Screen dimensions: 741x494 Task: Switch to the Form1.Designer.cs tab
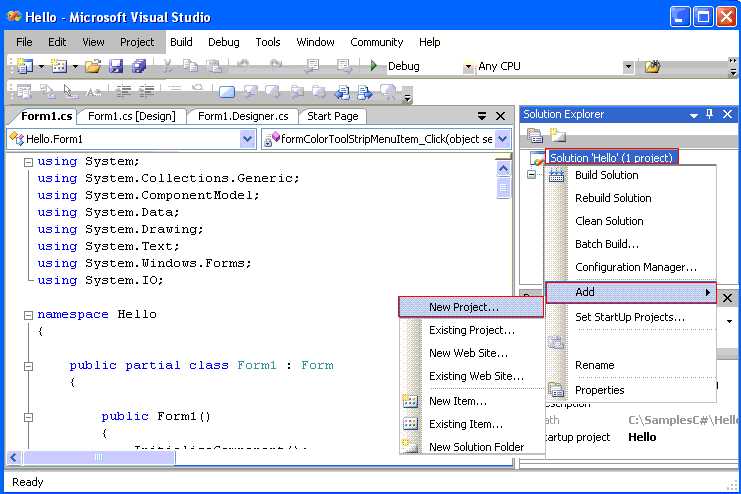243,116
